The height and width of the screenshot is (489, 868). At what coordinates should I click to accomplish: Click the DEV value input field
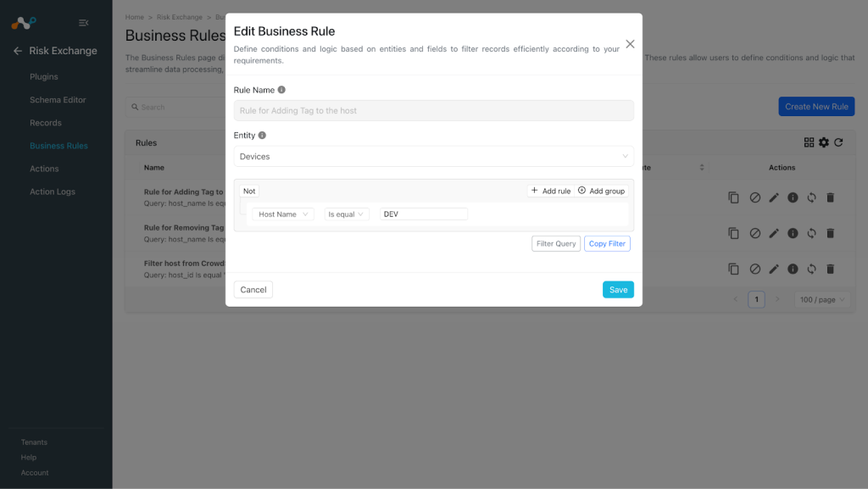[x=424, y=214]
